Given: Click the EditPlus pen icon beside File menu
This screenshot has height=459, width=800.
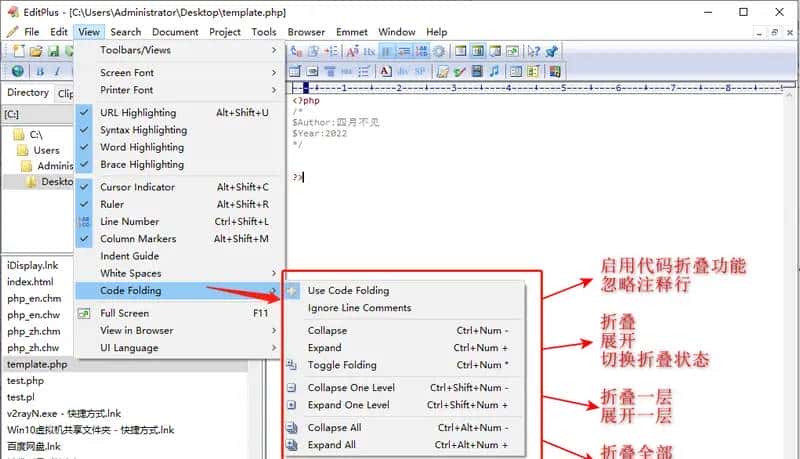Looking at the screenshot, I should point(12,32).
